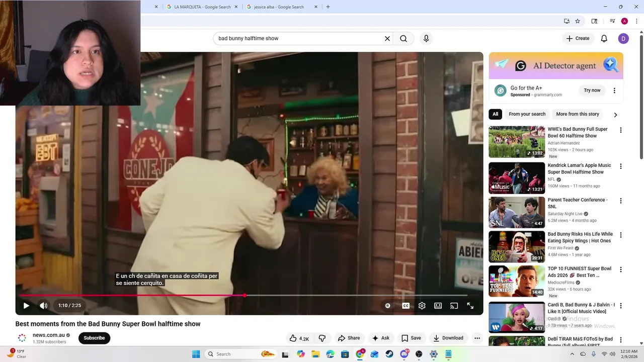The image size is (644, 362).
Task: Open options for Hot Ones video
Action: click(620, 235)
